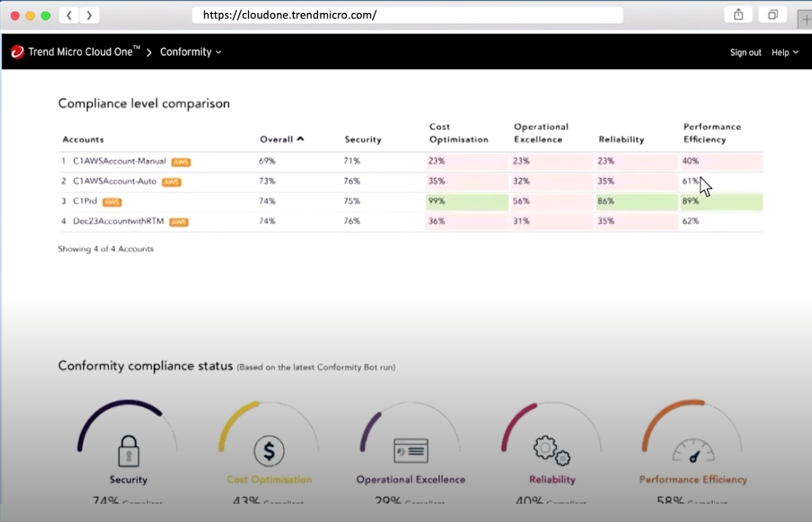The image size is (812, 522).
Task: Click the AWS badge beside C1Prd
Action: pos(112,202)
